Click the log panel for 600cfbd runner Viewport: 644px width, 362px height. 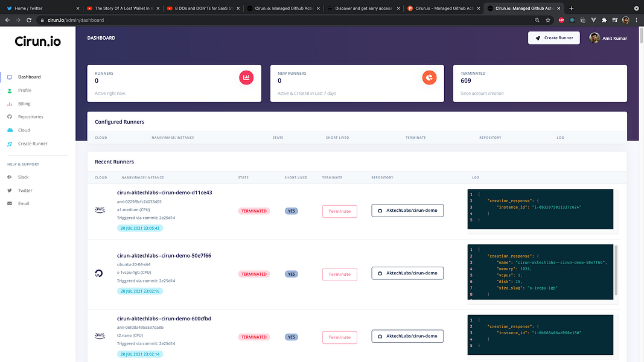[540, 335]
